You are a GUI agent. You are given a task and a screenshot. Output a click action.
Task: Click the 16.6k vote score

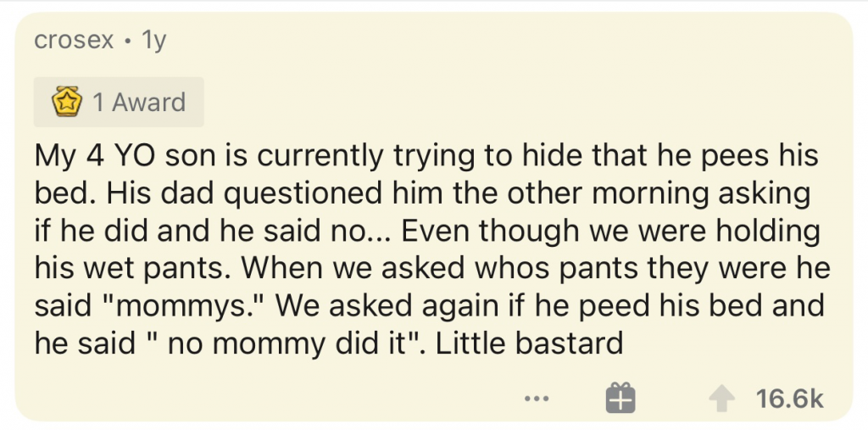click(x=788, y=398)
